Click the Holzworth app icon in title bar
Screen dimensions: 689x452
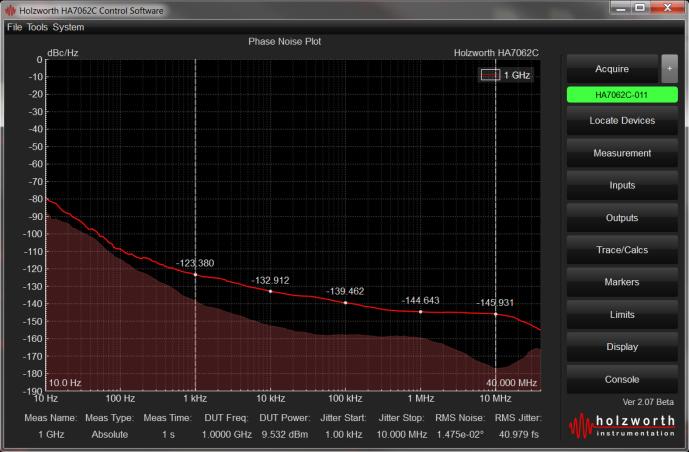point(10,9)
